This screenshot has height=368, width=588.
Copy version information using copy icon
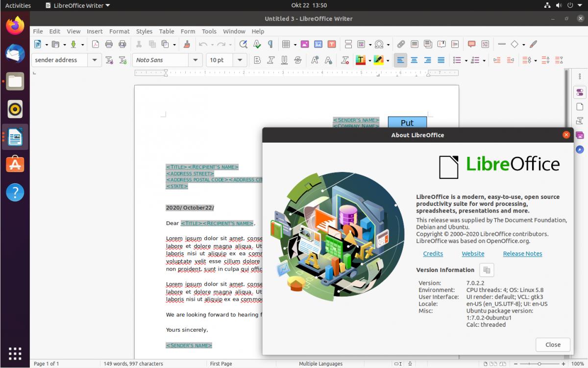point(487,270)
